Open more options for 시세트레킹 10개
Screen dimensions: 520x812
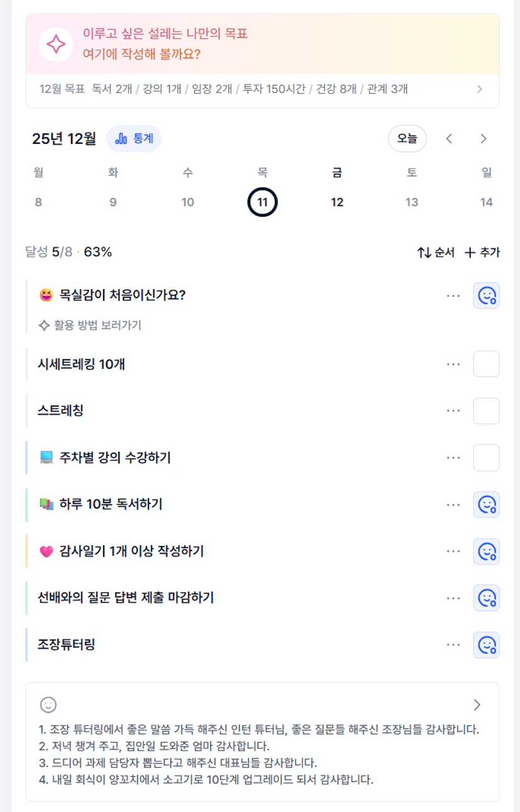(453, 365)
